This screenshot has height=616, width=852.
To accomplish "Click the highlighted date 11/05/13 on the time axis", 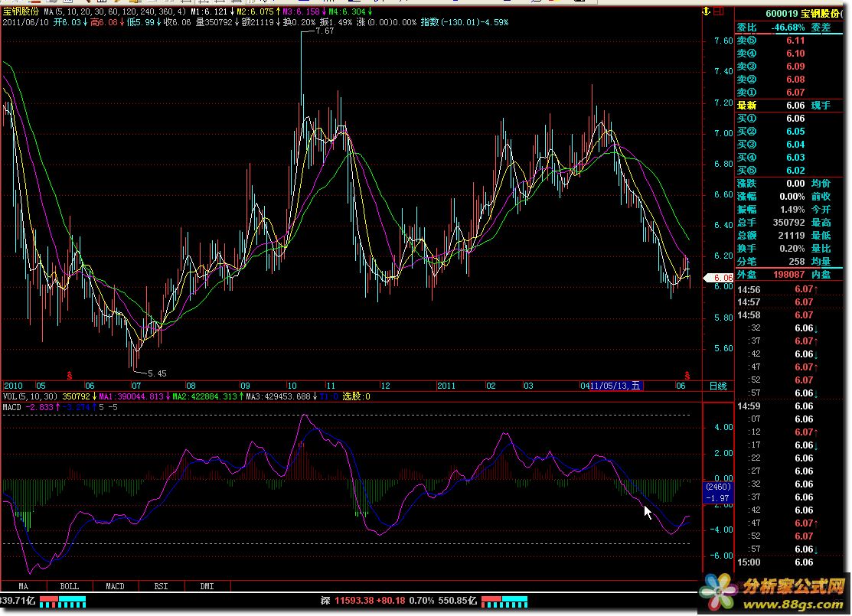I will [x=615, y=386].
